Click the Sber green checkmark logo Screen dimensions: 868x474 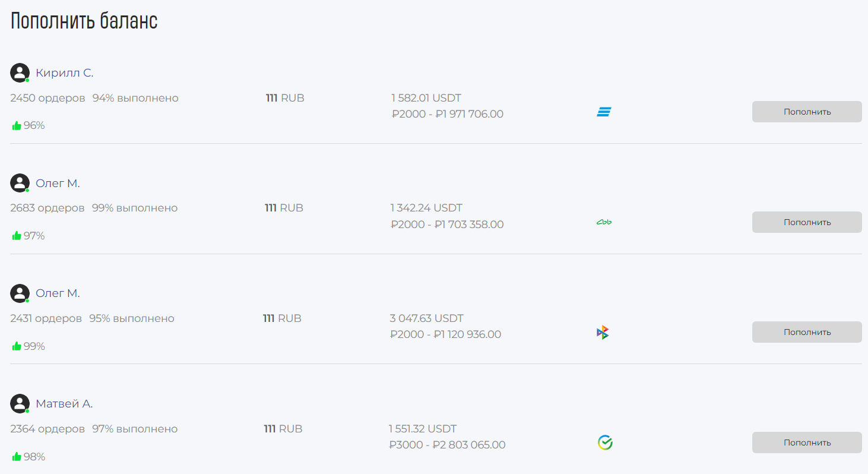pyautogui.click(x=605, y=443)
